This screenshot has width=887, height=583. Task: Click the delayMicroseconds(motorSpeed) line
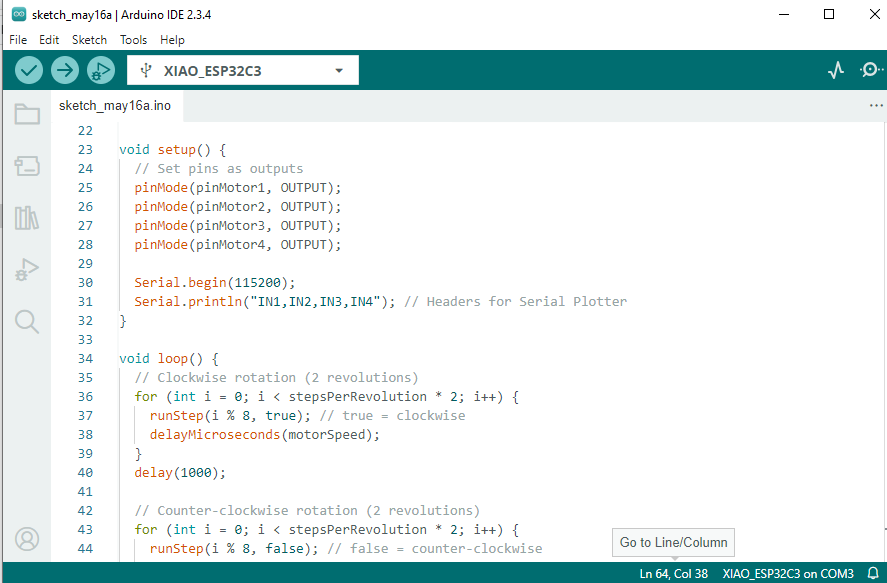[x=265, y=435]
